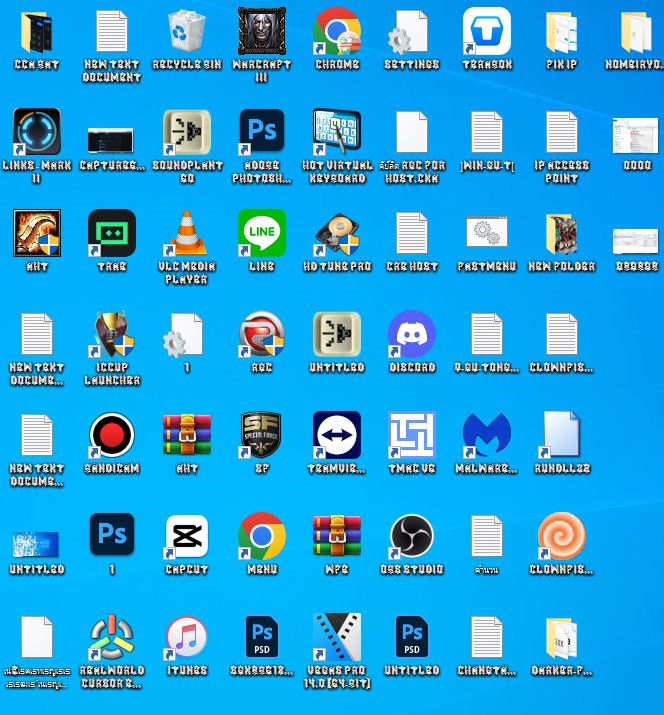This screenshot has height=715, width=664.
Task: Launch the CapCut shortcut
Action: (x=187, y=537)
